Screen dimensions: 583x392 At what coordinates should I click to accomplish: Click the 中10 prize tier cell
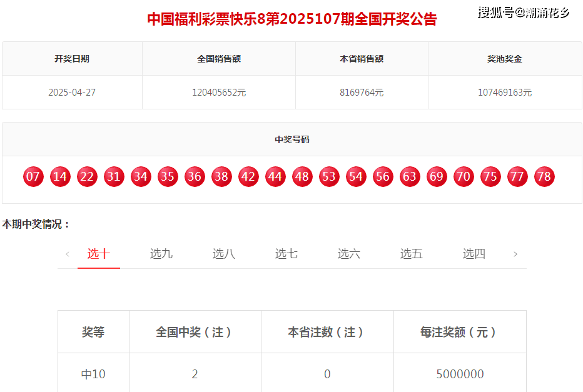93,374
